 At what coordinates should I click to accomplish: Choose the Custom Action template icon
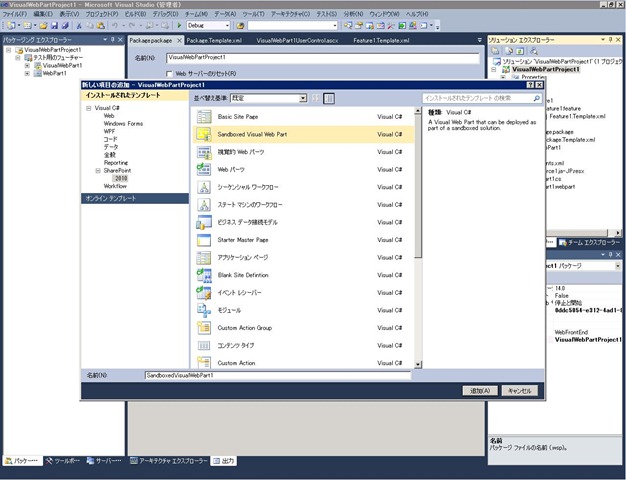(204, 362)
